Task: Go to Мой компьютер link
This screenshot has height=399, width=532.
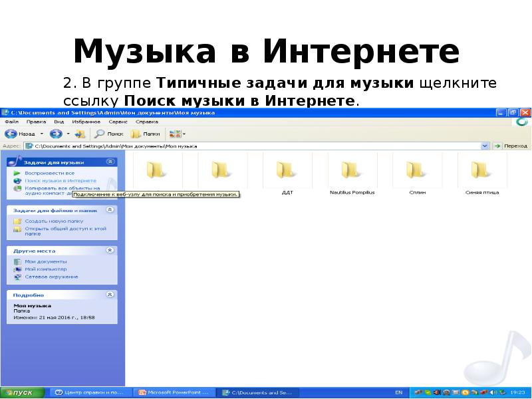Action: pos(45,269)
